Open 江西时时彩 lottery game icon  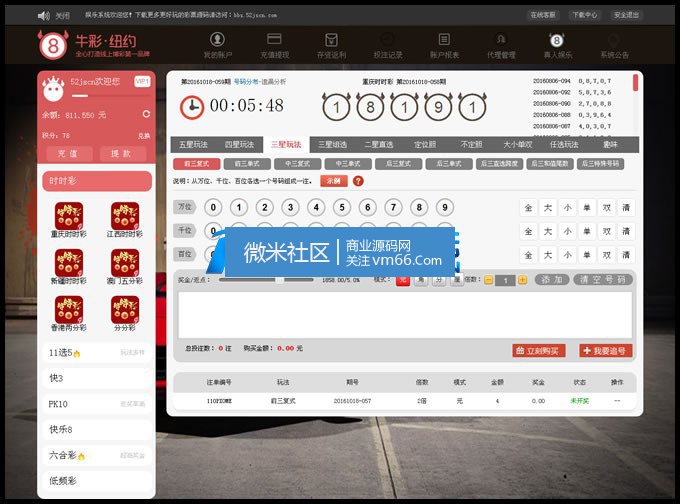coord(125,216)
